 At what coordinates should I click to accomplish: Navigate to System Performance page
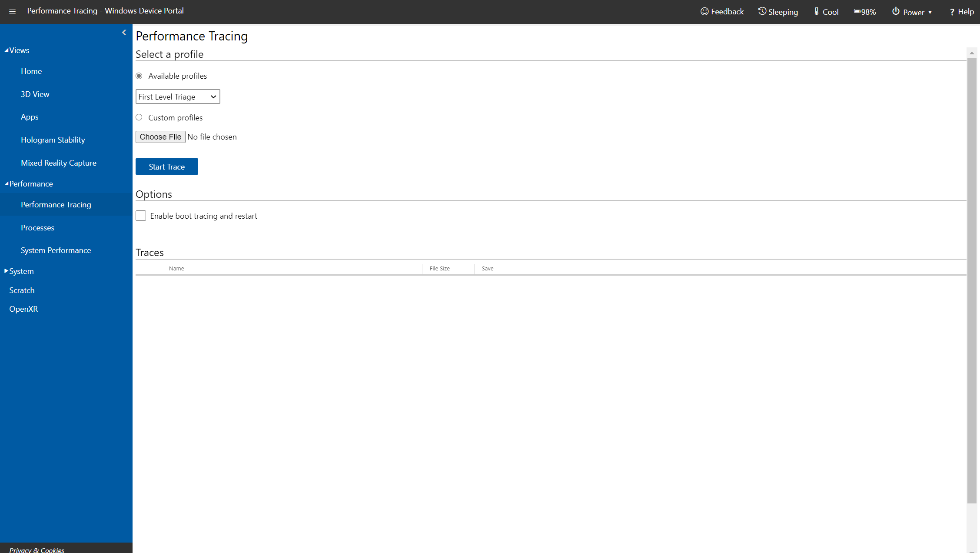click(x=56, y=250)
